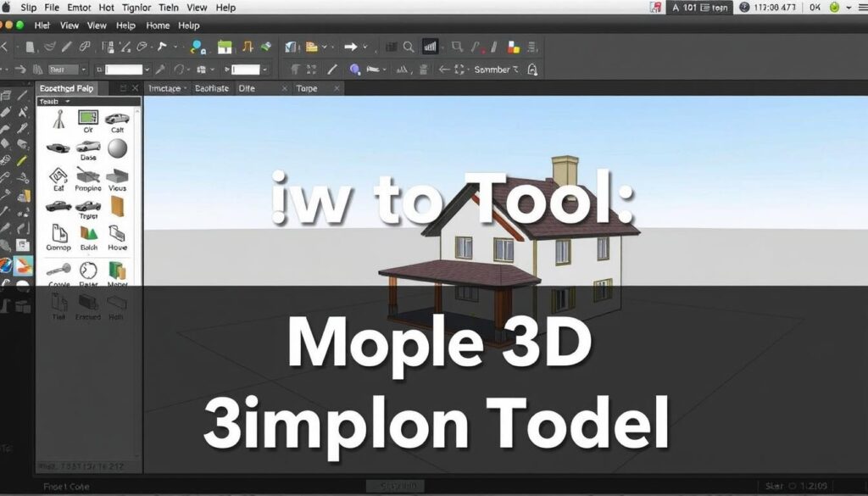Switch to the Eocethed Felp panel tab
This screenshot has width=868, height=496.
[x=66, y=88]
